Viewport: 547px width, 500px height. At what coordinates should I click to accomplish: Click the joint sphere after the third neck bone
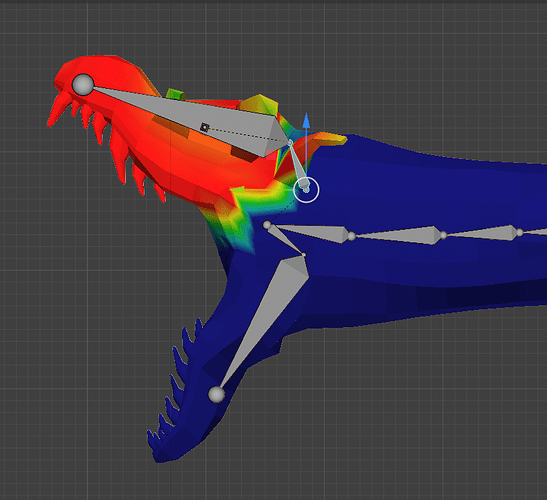(520, 232)
